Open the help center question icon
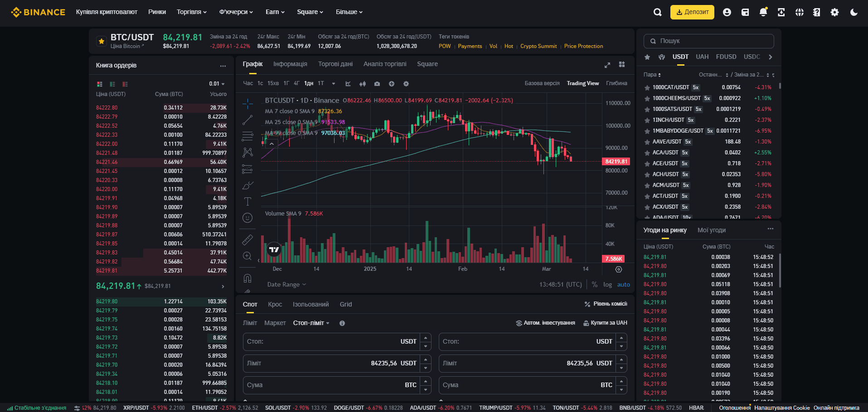This screenshot has height=412, width=868. tap(817, 12)
